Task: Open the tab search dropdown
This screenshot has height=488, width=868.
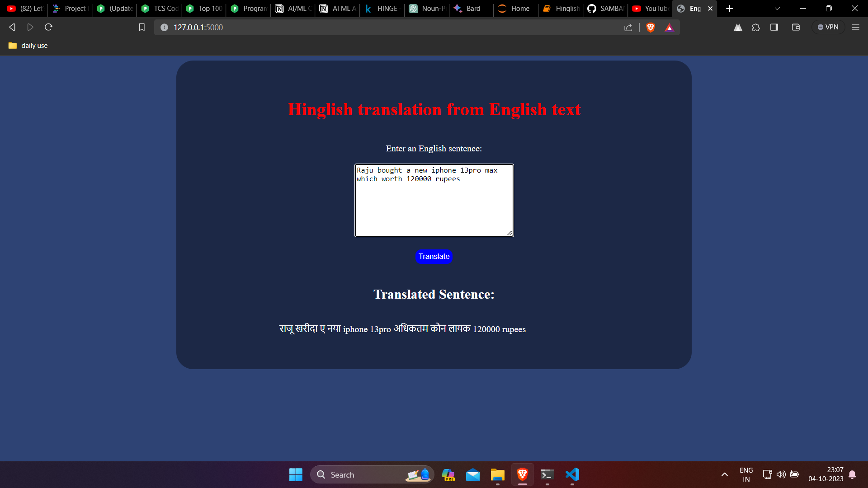Action: click(778, 8)
